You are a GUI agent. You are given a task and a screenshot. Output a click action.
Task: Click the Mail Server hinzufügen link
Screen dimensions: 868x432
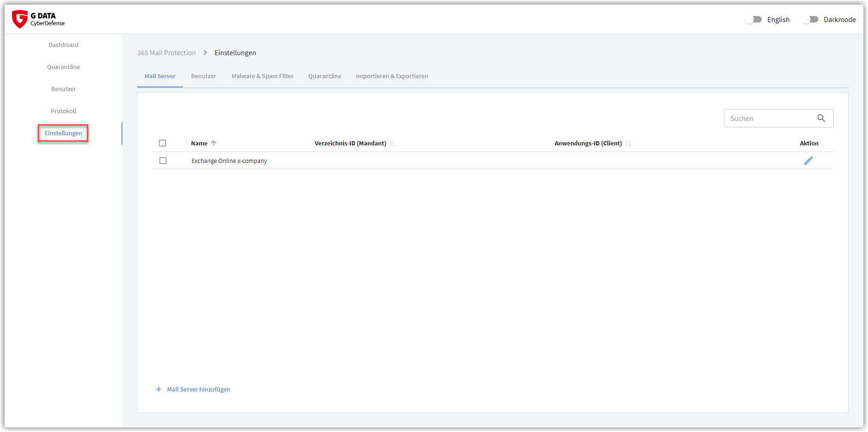click(198, 389)
